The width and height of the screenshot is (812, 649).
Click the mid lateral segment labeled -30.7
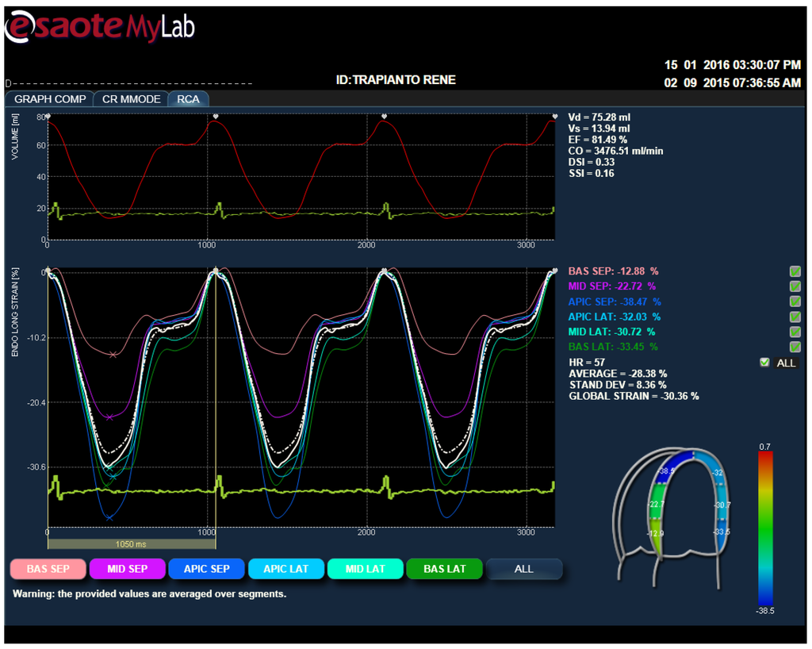(x=722, y=502)
